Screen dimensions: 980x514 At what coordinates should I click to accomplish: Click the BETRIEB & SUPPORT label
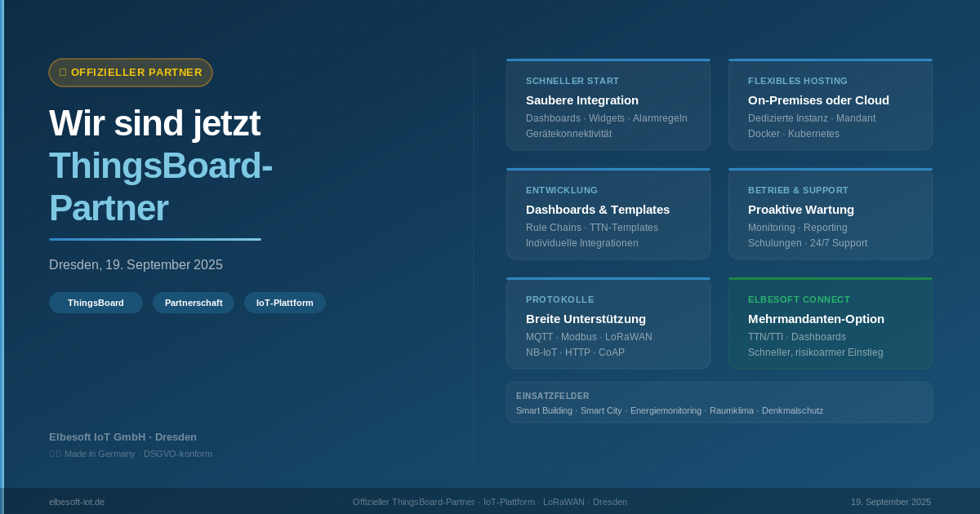coord(798,190)
